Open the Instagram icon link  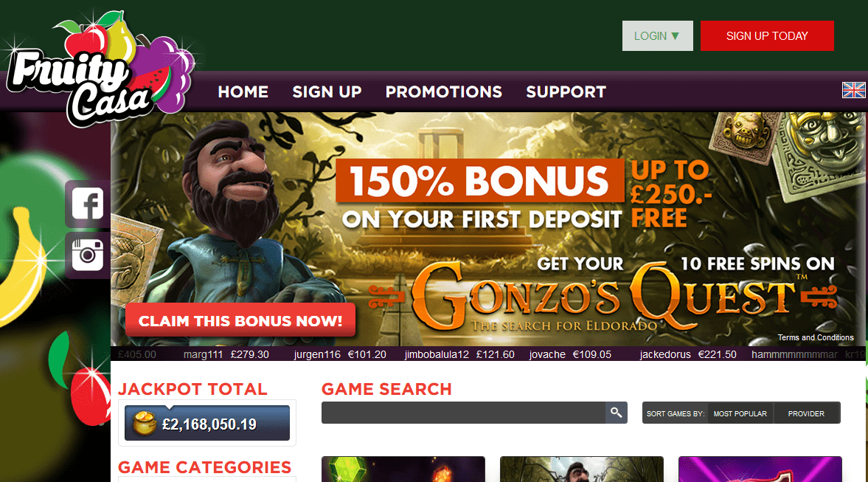pos(88,255)
